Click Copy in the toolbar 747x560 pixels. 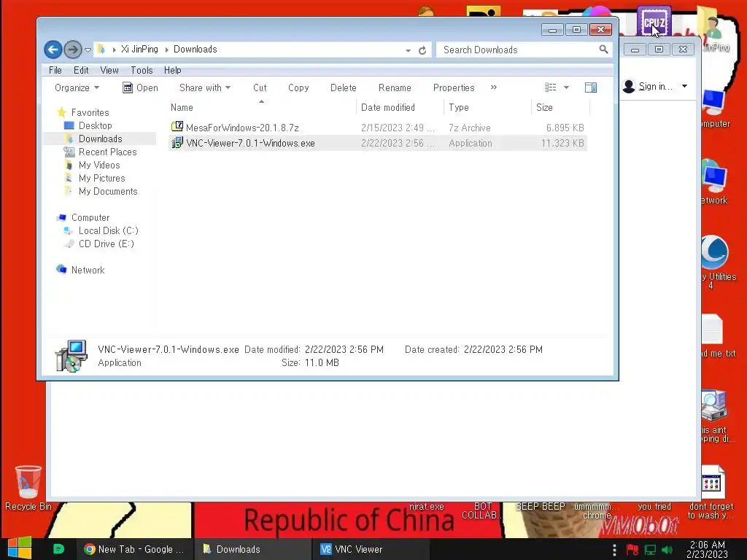coord(298,87)
